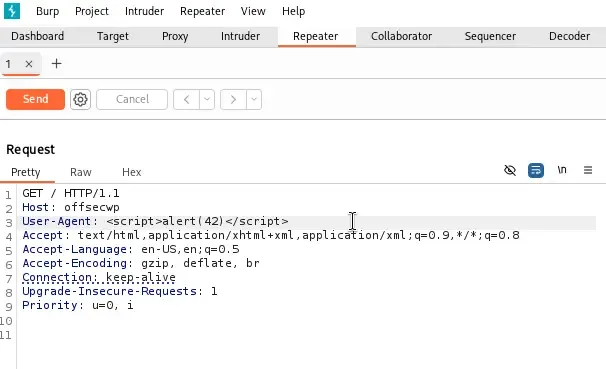This screenshot has height=369, width=606.
Task: Expand the forward history dropdown arrow
Action: point(254,100)
